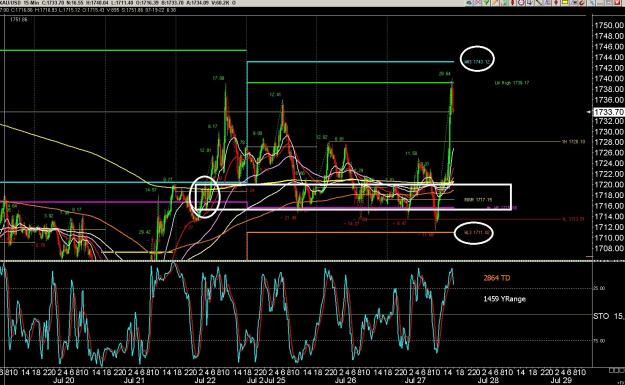Click the 1746.00 price axis label

point(609,47)
